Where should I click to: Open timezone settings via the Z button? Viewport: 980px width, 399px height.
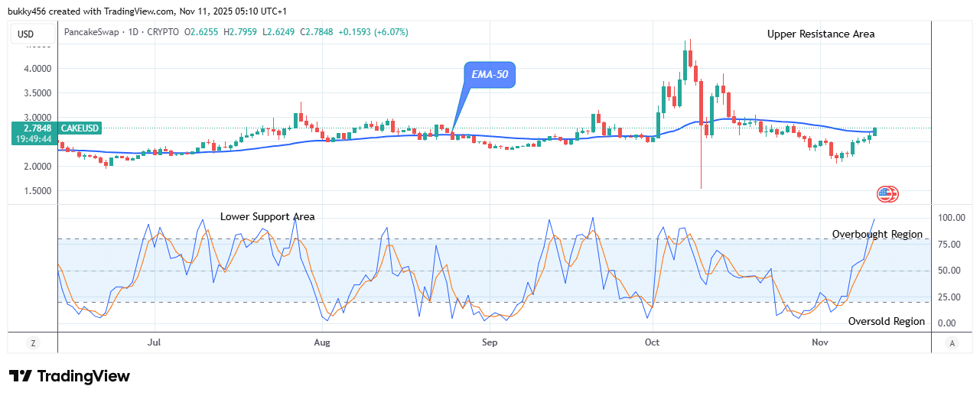pos(33,344)
